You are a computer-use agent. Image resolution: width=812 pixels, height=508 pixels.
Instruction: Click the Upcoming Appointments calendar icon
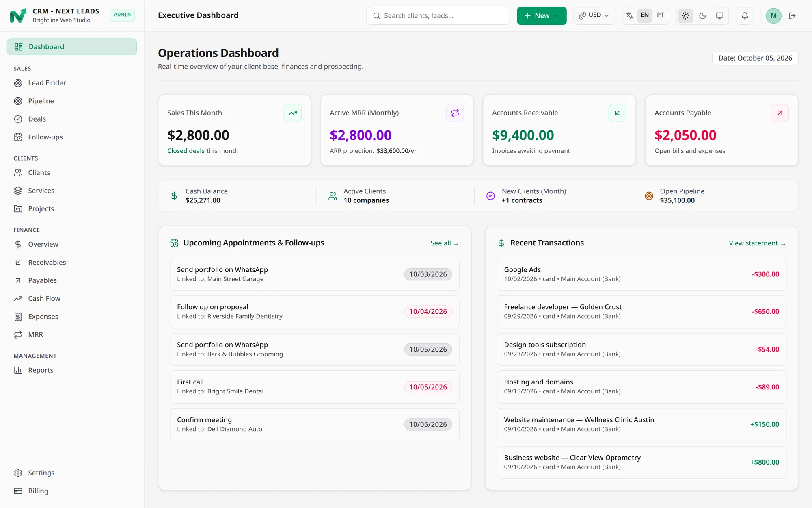point(174,243)
